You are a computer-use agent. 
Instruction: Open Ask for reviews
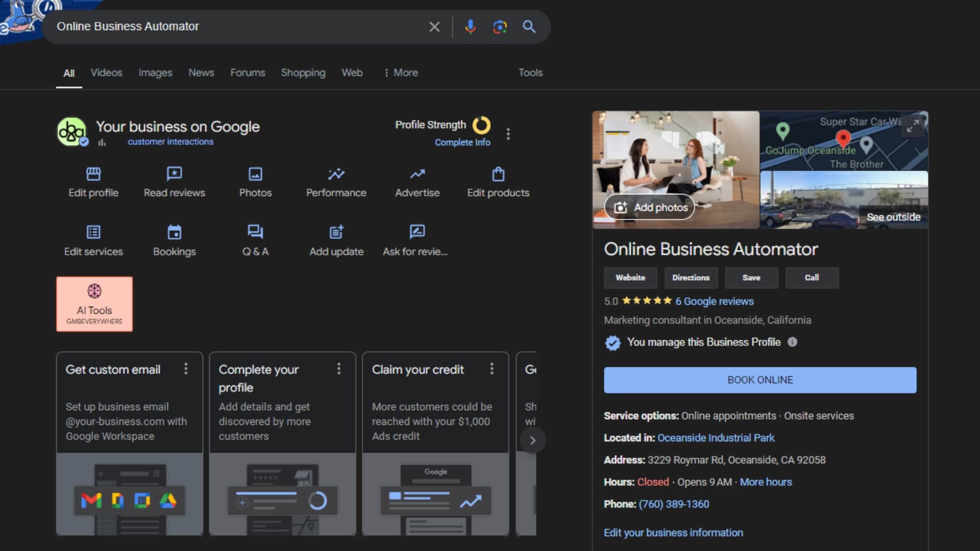pos(415,241)
